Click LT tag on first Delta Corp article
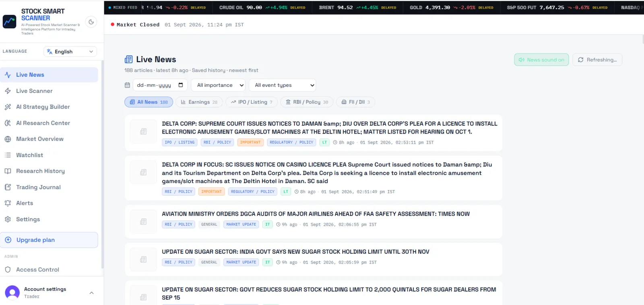This screenshot has height=305, width=644. pyautogui.click(x=324, y=142)
